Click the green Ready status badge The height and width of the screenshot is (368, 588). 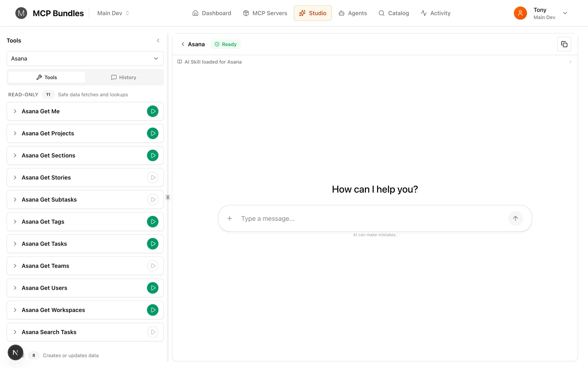click(x=225, y=44)
